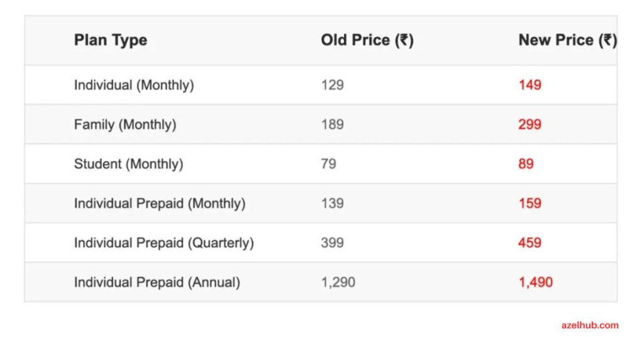Viewport: 644px width, 337px height.
Task: Click the red new price 159
Action: pos(530,203)
